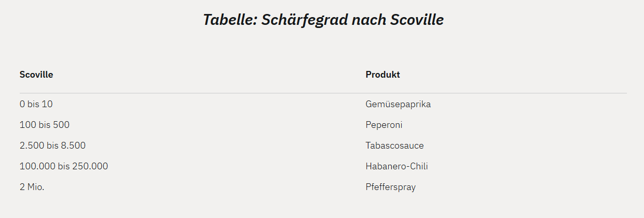Click the number '8.500' in the table
This screenshot has width=644, height=218.
(73, 146)
